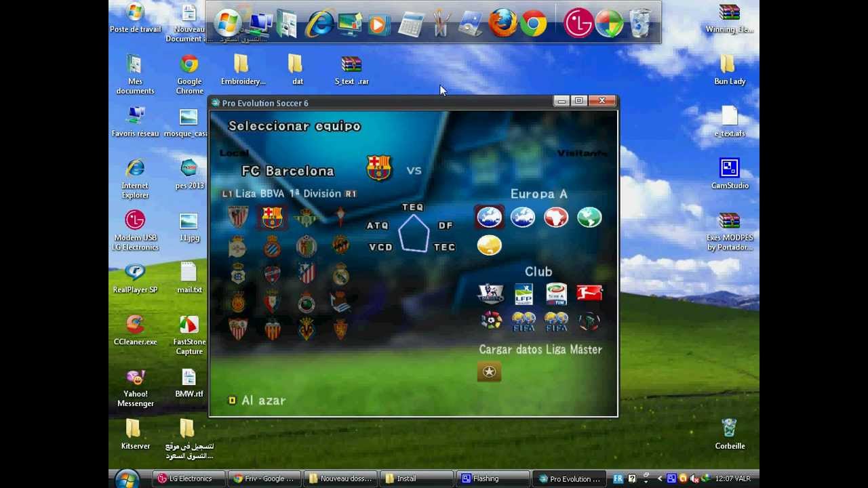Open RealPlayer SP desktop shortcut
The height and width of the screenshot is (488, 868).
135,279
